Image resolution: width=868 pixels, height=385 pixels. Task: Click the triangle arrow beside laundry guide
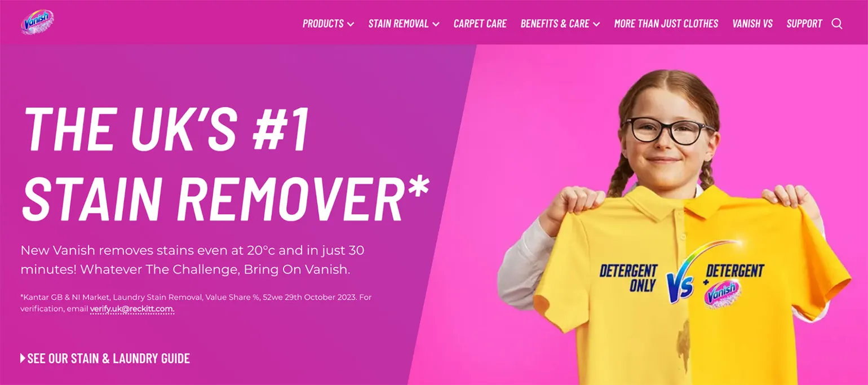[23, 358]
